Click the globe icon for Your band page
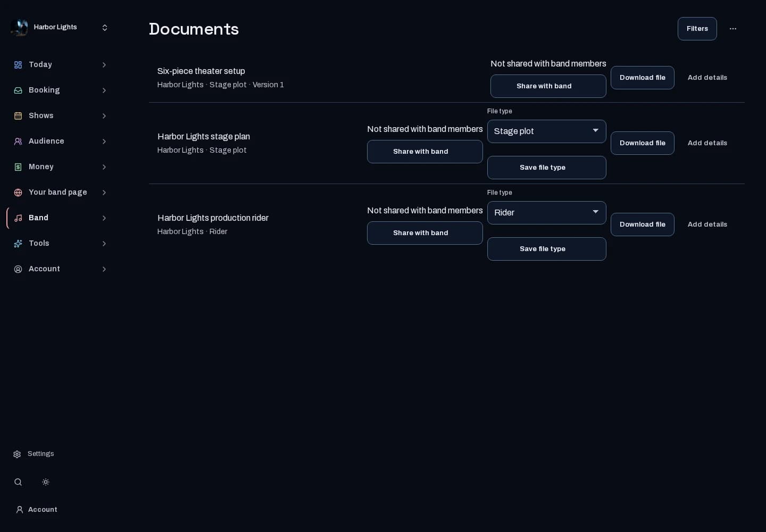Screen dimensions: 766x532 (18, 193)
